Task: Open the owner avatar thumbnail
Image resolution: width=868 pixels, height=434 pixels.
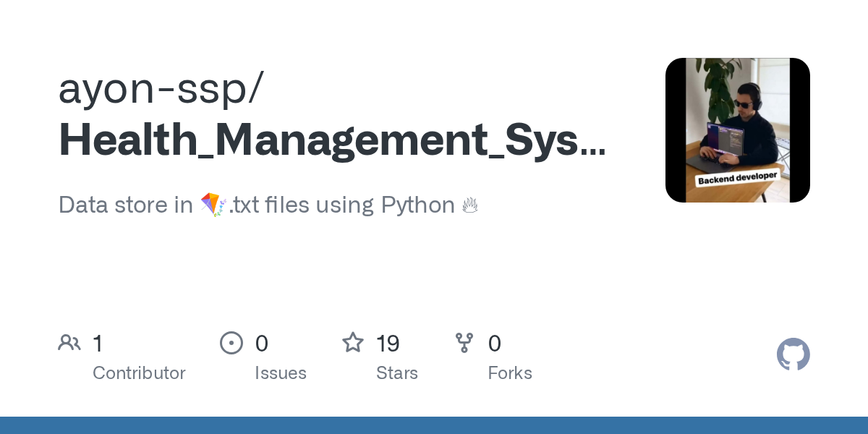Action: [x=738, y=130]
